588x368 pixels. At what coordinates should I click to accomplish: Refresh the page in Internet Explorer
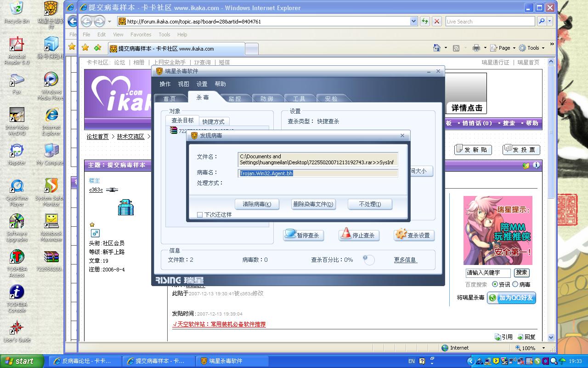click(425, 21)
